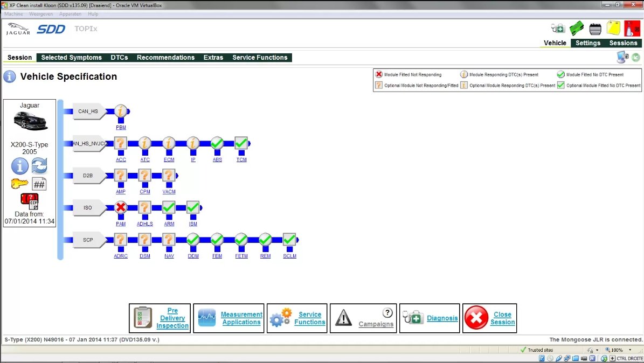Open the FETM module link label

[x=241, y=256]
